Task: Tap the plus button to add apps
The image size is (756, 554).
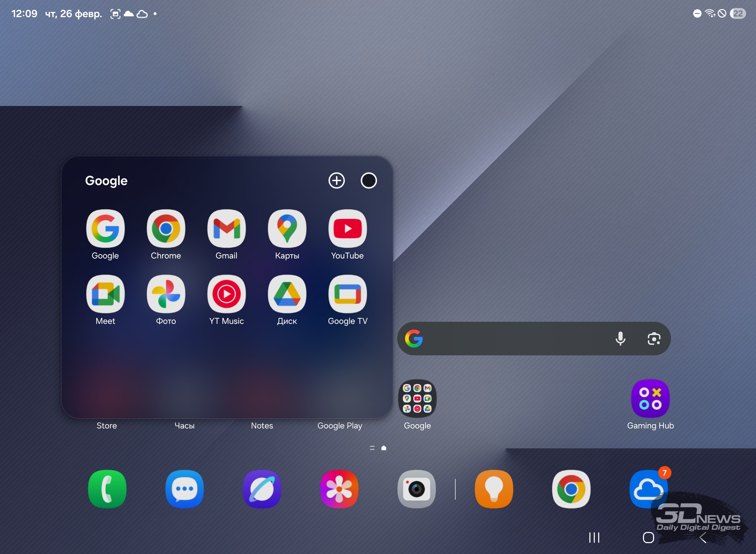Action: tap(337, 180)
